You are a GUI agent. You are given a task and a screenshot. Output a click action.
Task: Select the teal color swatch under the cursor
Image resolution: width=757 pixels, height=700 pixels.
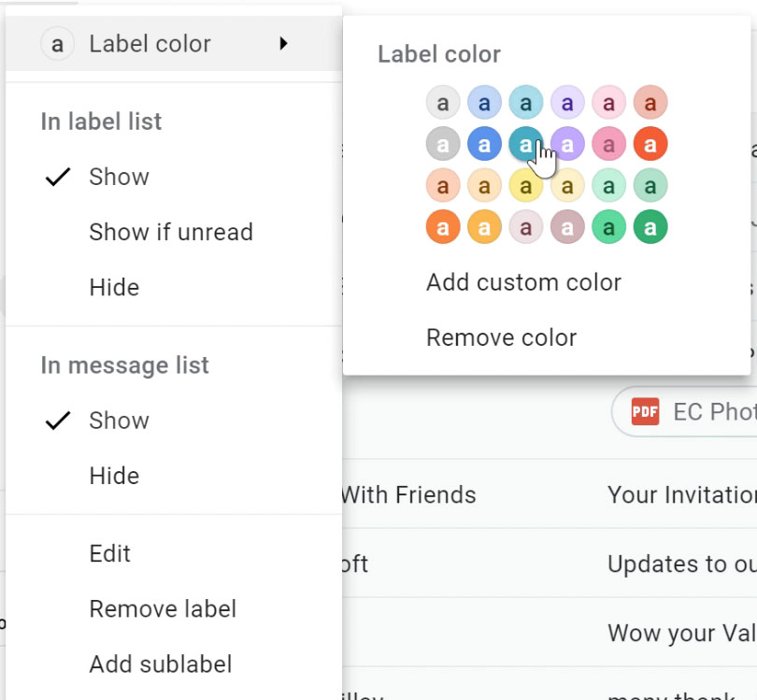click(x=525, y=143)
